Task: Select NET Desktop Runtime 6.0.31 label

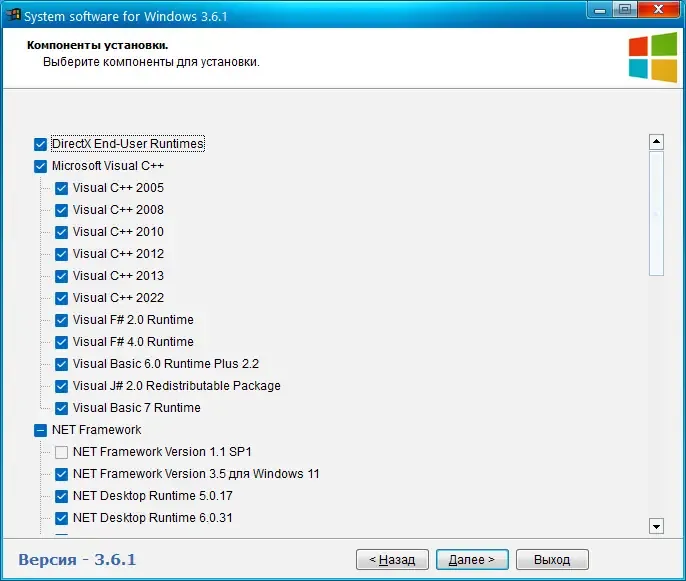Action: [x=153, y=518]
